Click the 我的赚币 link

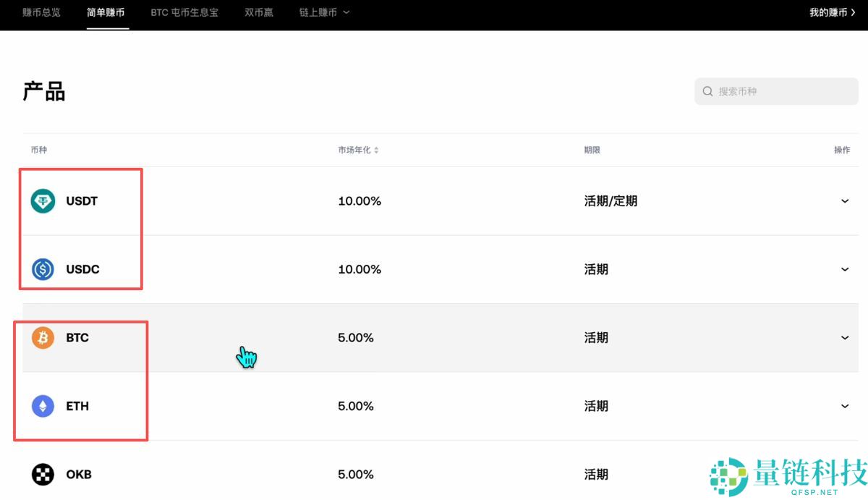pyautogui.click(x=830, y=12)
